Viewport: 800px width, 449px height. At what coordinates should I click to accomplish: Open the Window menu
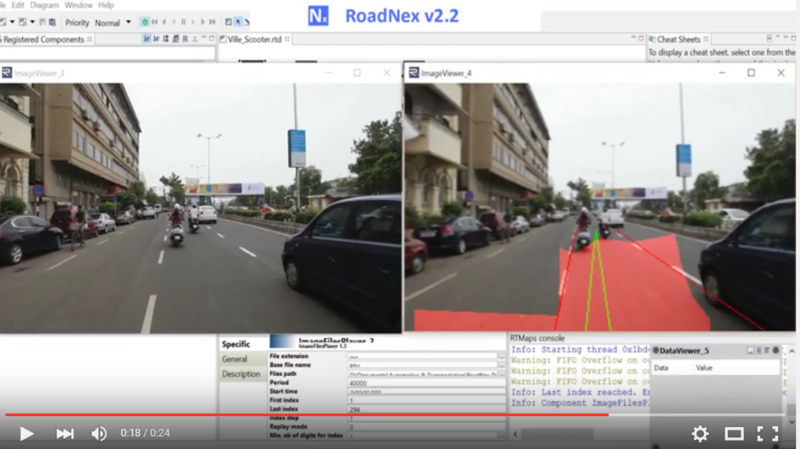click(78, 5)
